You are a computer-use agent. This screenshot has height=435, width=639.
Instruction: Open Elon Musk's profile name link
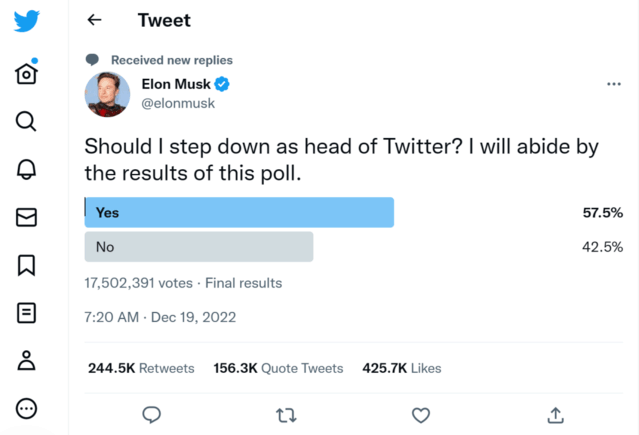click(x=177, y=84)
